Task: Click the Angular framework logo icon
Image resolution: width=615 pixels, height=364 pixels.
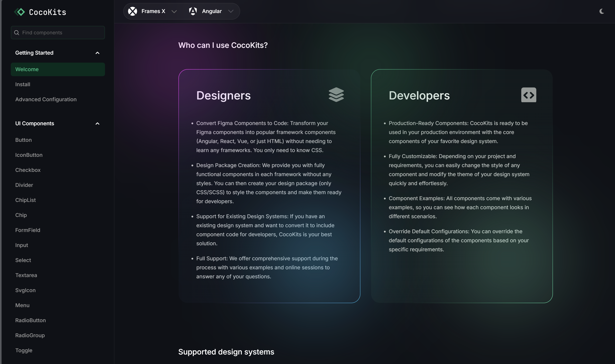Action: coord(193,11)
